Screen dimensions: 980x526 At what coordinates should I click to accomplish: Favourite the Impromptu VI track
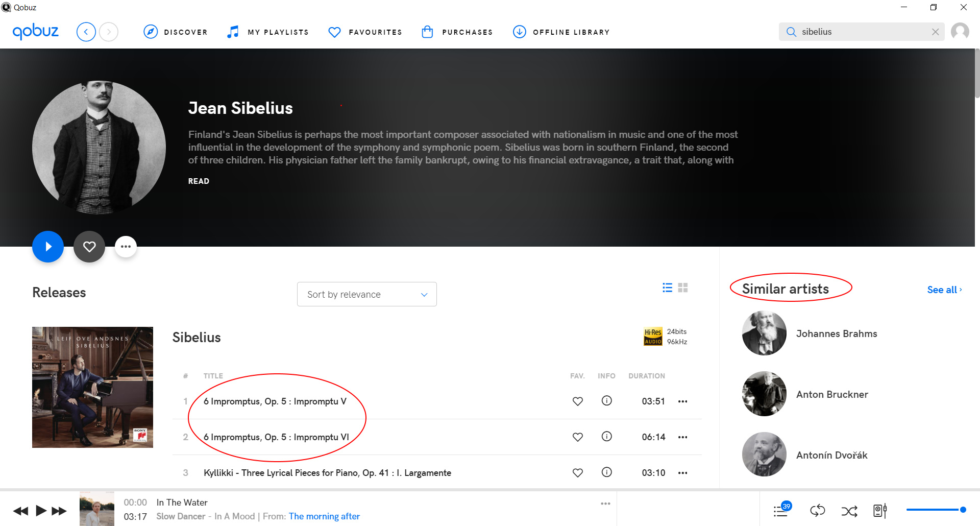pyautogui.click(x=577, y=437)
